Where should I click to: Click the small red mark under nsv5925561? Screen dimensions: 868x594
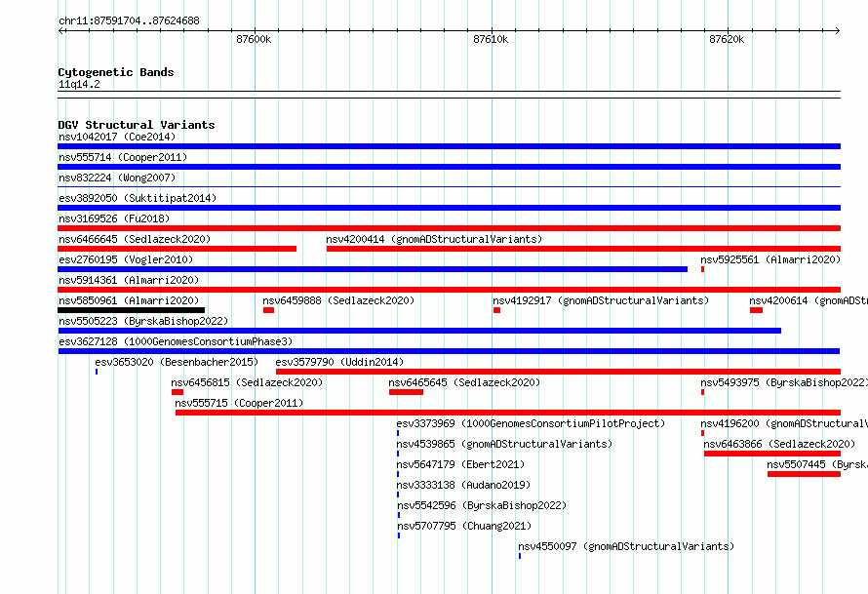coord(702,269)
